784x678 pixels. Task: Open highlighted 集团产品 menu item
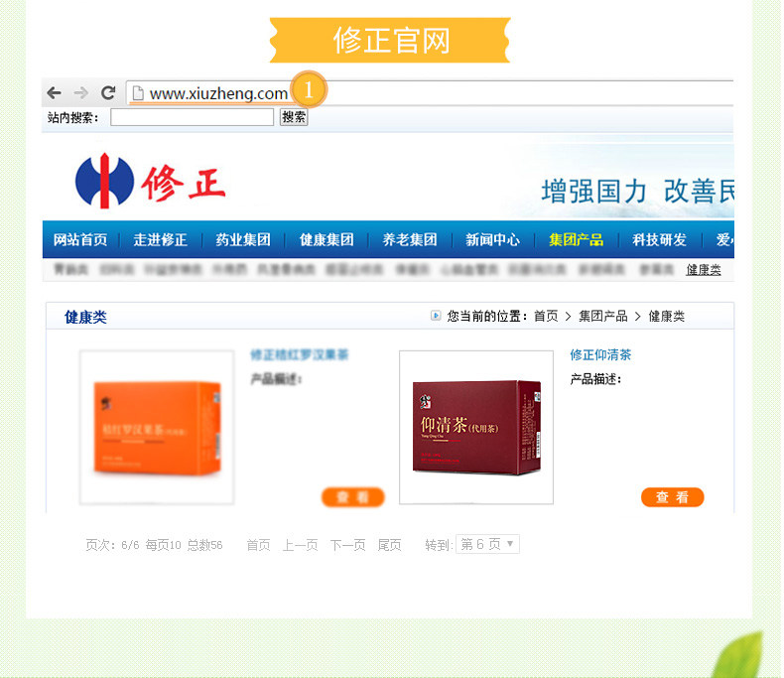(576, 240)
